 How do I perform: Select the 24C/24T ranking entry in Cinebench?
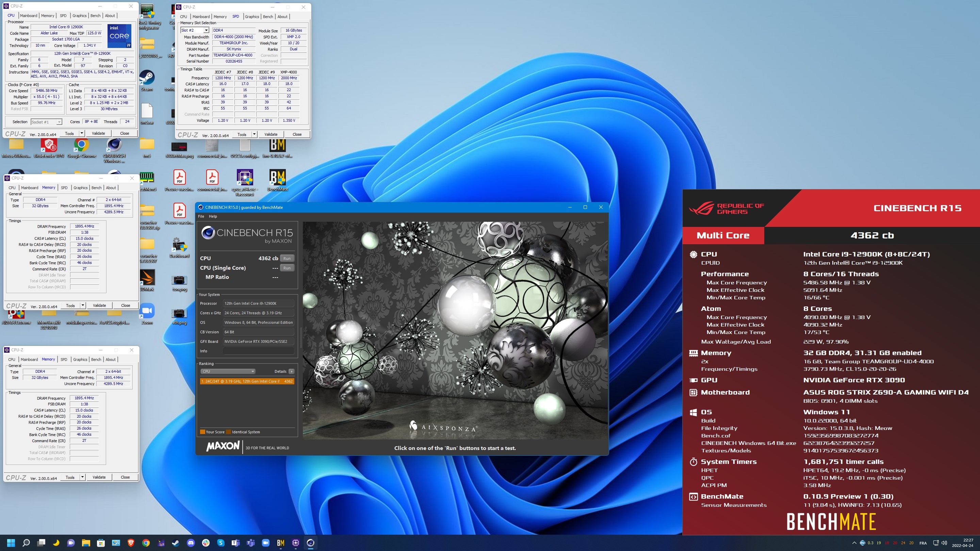point(247,381)
